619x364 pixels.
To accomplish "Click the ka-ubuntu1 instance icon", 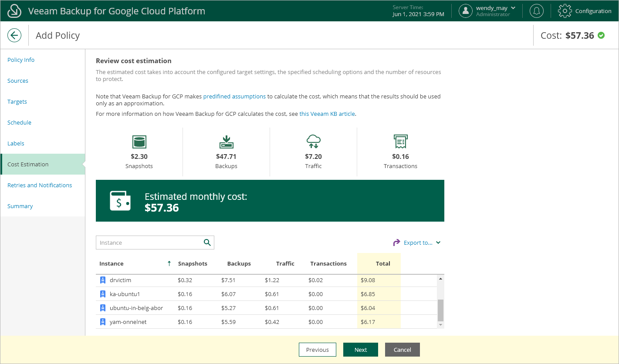I will point(103,294).
